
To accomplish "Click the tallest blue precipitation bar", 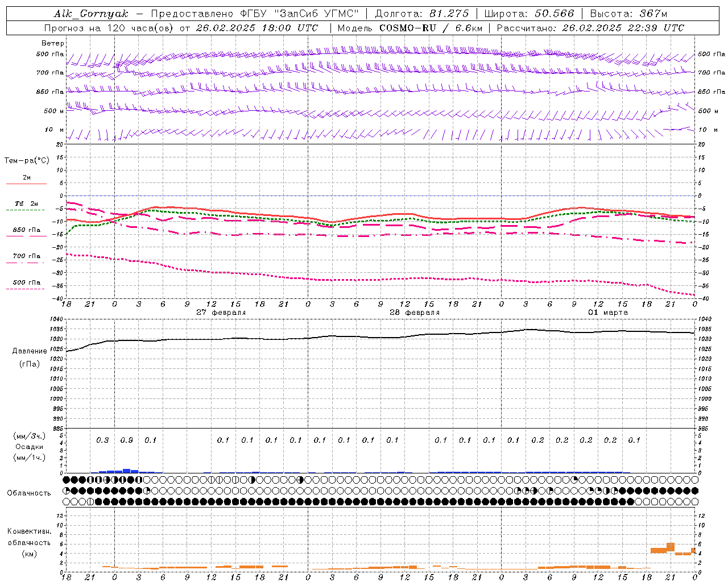I will (127, 471).
